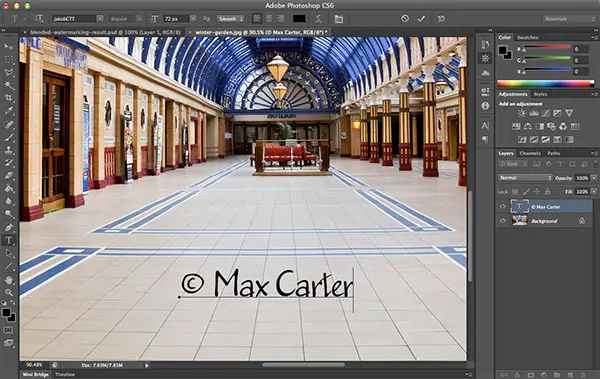Select the Zoom tool
This screenshot has width=600, height=379.
click(8, 293)
